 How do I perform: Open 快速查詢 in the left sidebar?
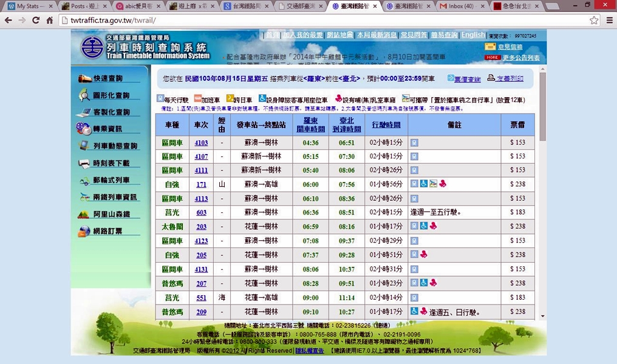coord(107,78)
